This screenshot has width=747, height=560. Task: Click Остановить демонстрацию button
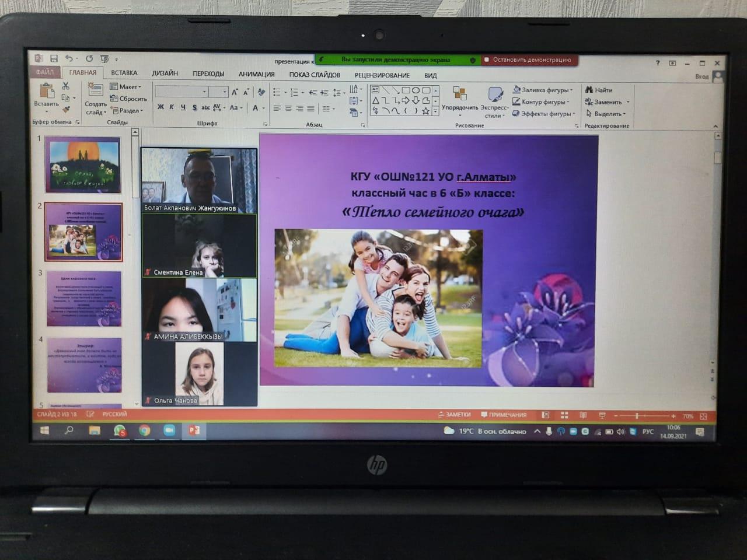click(528, 60)
